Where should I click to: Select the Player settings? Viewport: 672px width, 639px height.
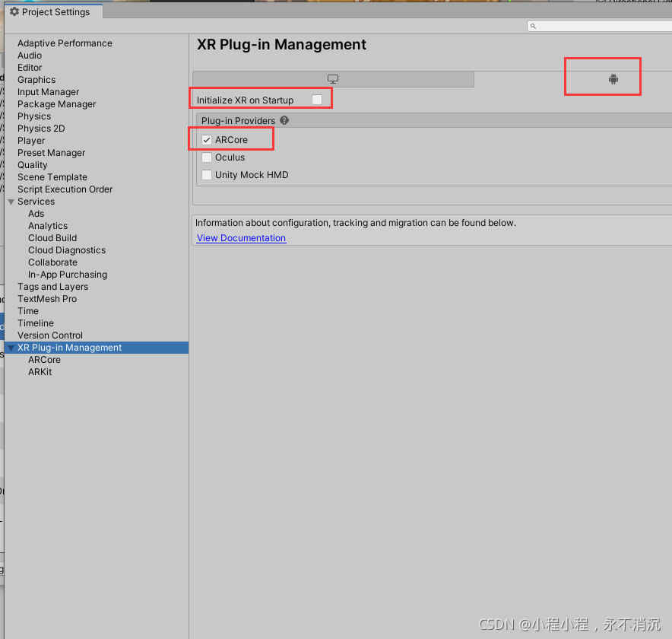(x=31, y=141)
